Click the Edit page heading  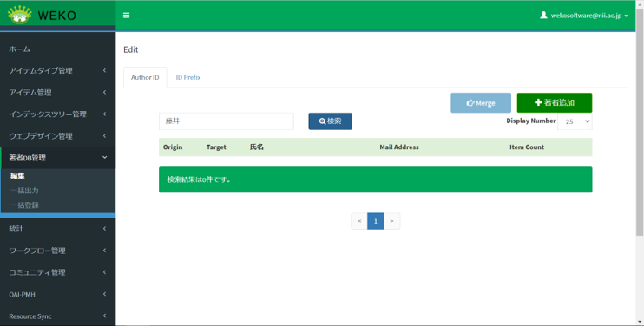coord(130,49)
